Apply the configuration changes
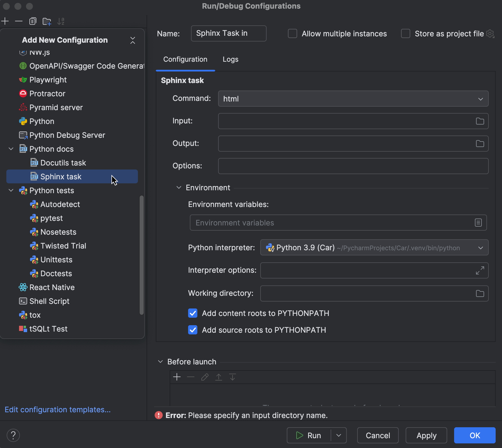502x448 pixels. (x=426, y=435)
